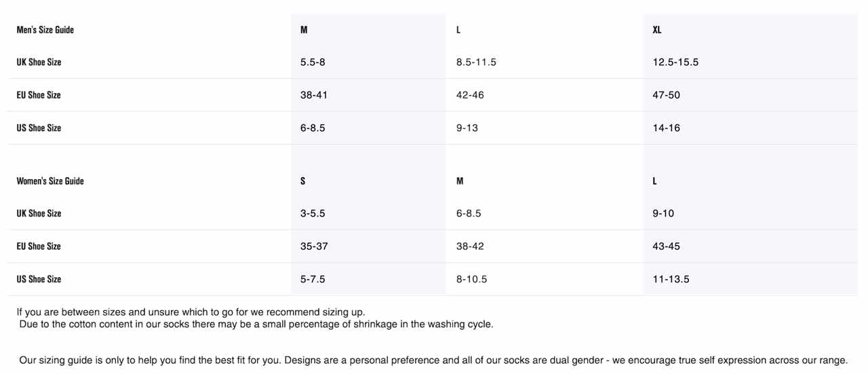
Task: Click the Women's Size Guide heading
Action: click(50, 181)
